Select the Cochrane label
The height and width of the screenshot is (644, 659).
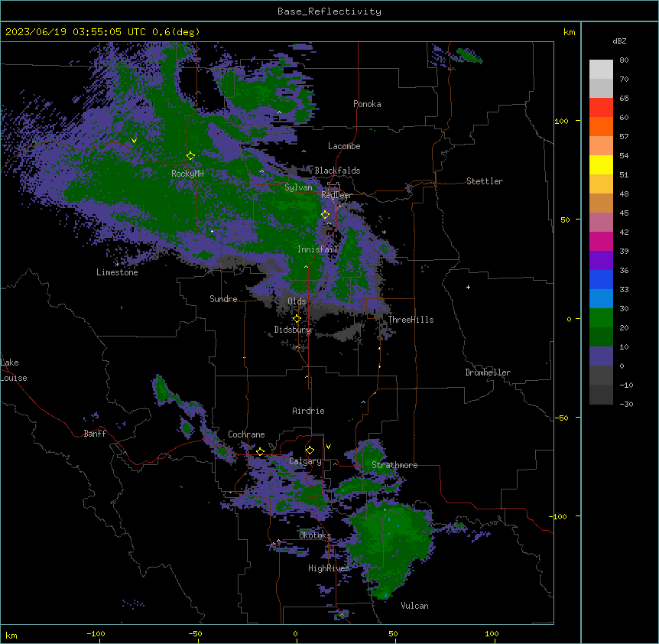click(246, 434)
